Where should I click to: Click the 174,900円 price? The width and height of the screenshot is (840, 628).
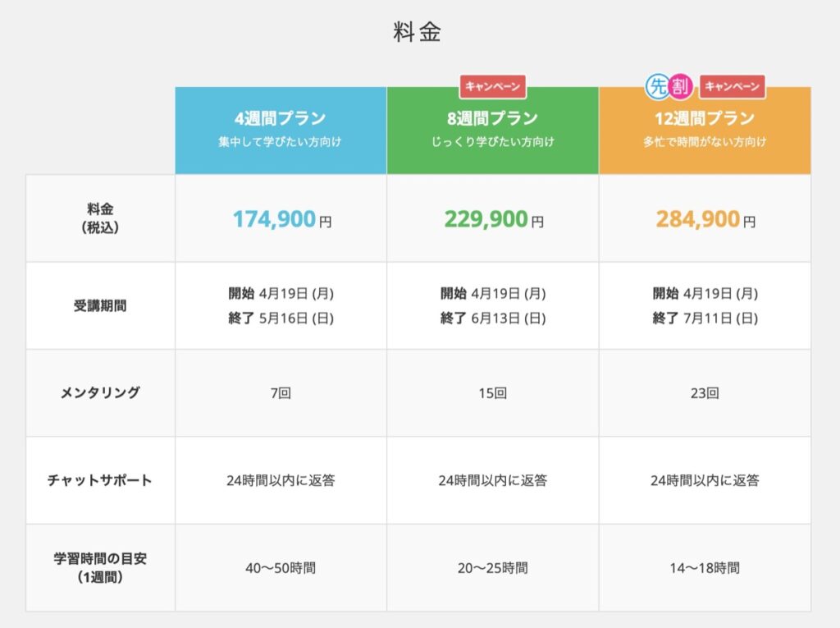click(x=282, y=219)
